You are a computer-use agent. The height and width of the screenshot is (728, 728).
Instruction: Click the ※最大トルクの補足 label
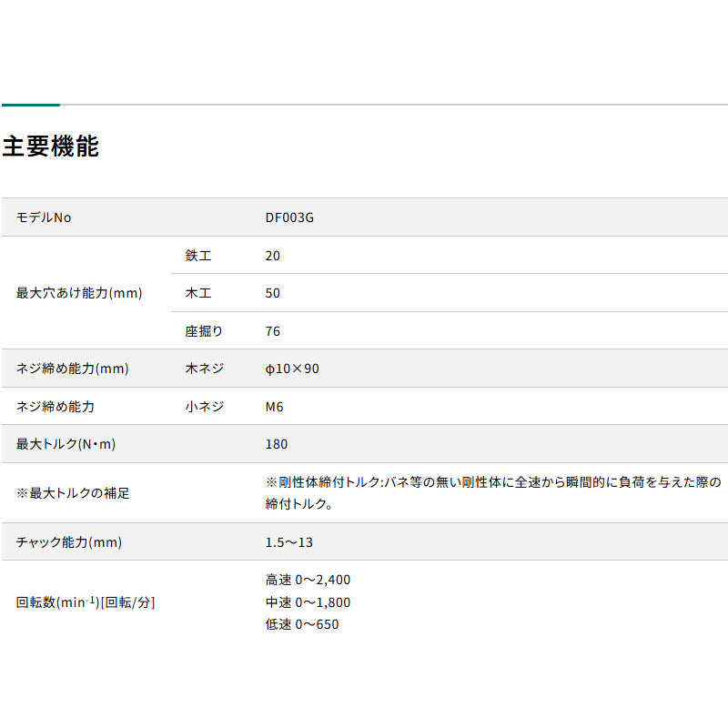click(x=73, y=493)
